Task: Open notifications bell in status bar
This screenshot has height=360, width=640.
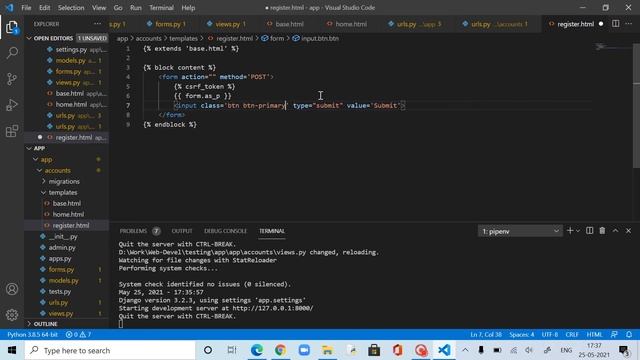Action: pyautogui.click(x=629, y=335)
